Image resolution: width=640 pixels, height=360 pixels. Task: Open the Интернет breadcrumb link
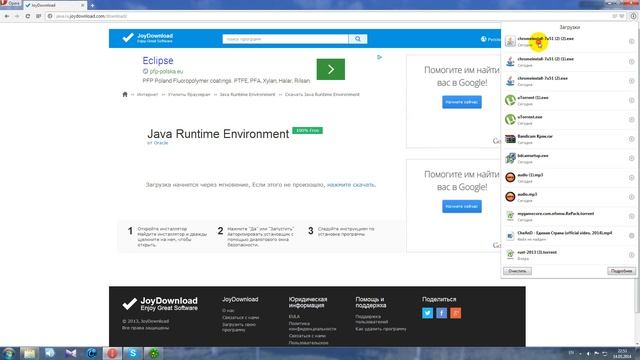point(147,94)
